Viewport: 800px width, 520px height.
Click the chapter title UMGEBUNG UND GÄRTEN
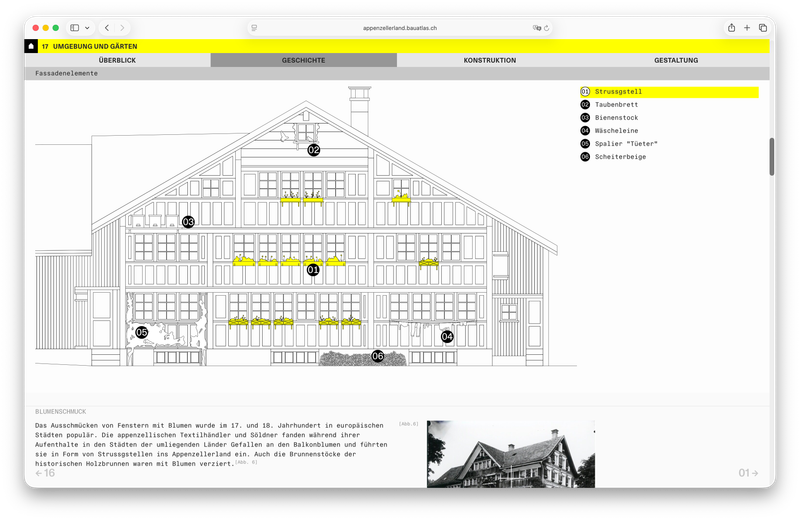(x=95, y=46)
